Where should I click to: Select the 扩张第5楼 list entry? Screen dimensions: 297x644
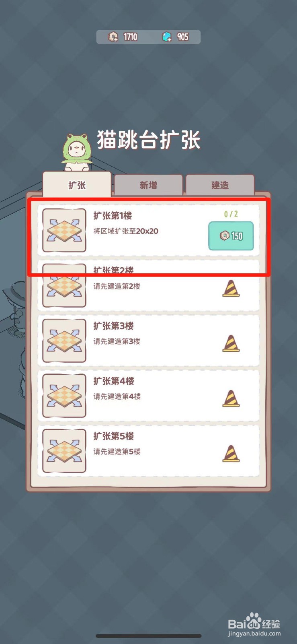(x=148, y=451)
